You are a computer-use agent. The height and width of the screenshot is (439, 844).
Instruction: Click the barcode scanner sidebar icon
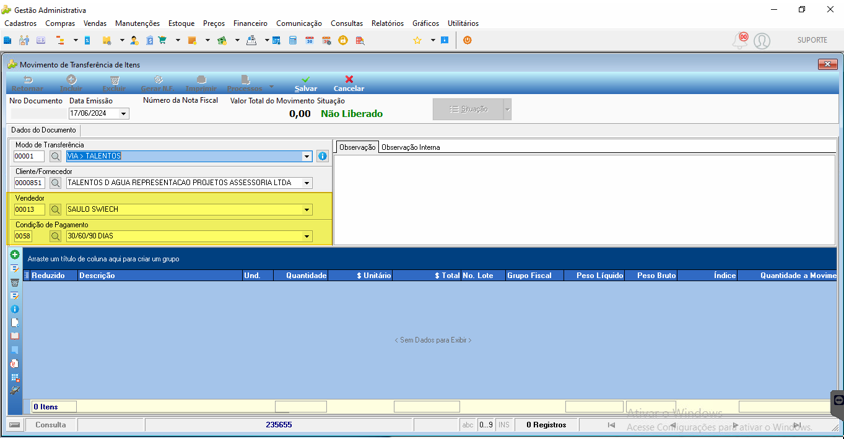[15, 391]
